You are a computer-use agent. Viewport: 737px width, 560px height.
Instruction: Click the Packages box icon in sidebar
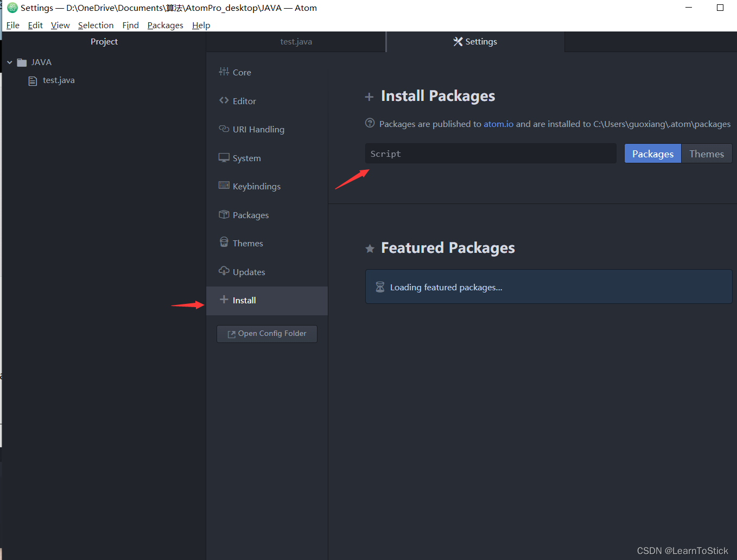pyautogui.click(x=224, y=214)
